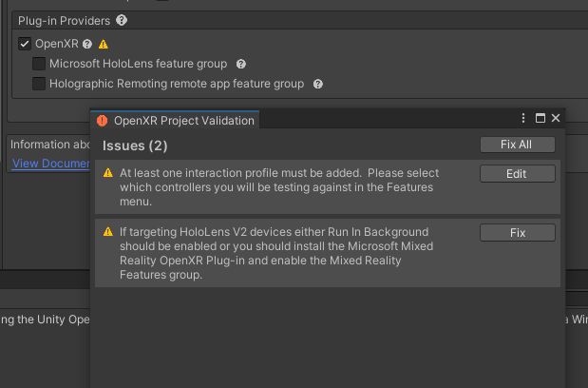
Task: Click the interaction profile warning message text
Action: click(x=279, y=187)
